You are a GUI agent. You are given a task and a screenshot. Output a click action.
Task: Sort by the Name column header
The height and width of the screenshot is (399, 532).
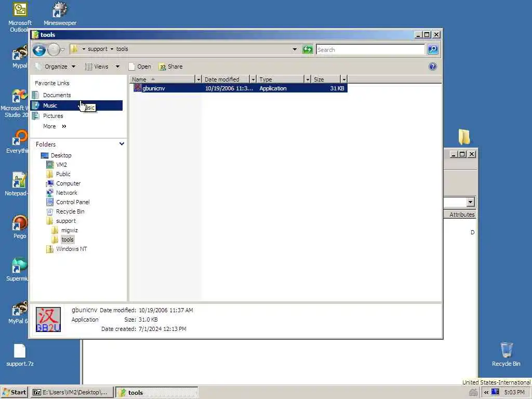(163, 79)
